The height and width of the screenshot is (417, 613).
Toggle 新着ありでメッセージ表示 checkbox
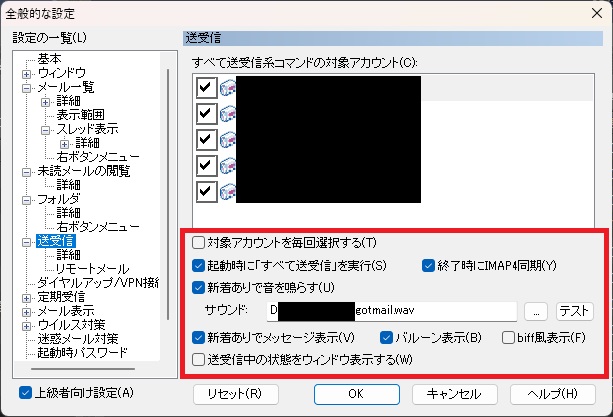point(198,337)
